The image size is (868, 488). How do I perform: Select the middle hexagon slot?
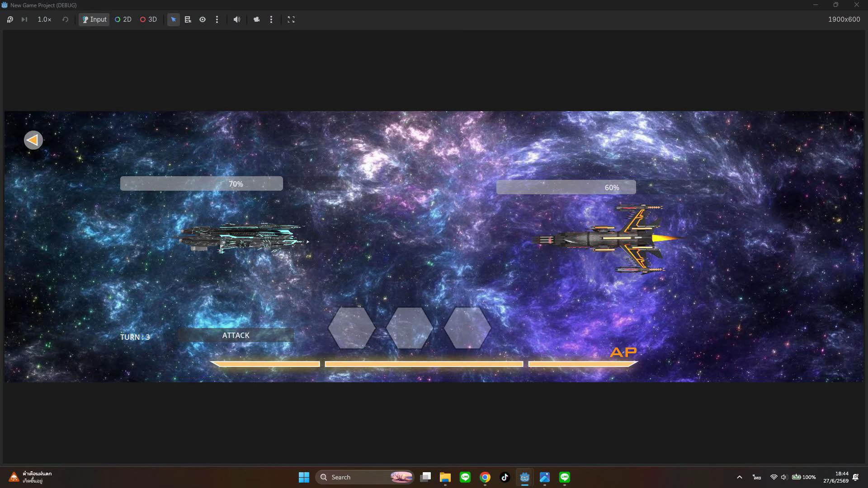coord(410,328)
